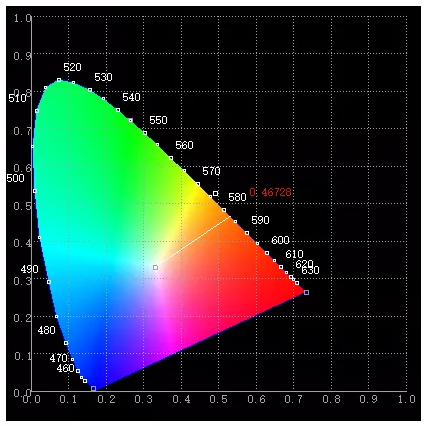
Task: Click the 630 nm wavelength label
Action: (310, 270)
